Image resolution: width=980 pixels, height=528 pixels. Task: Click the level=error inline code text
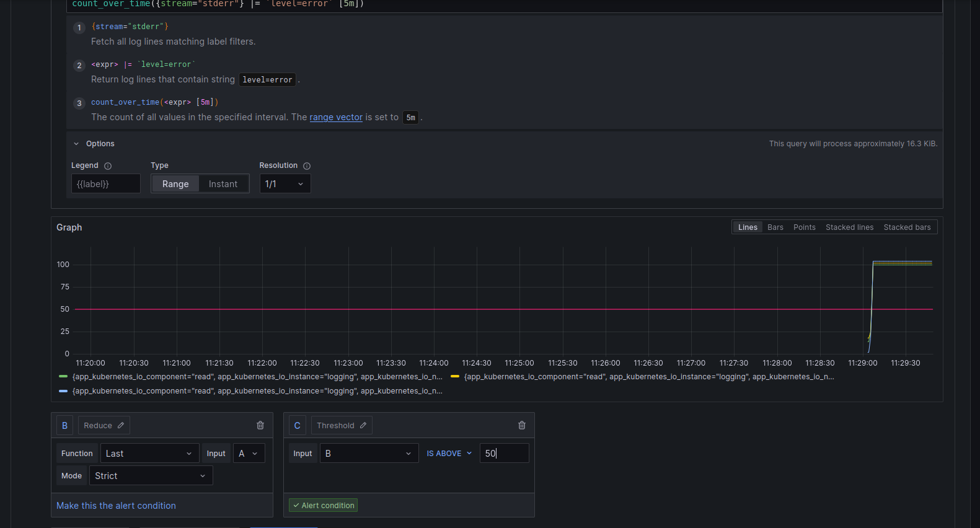pos(267,80)
